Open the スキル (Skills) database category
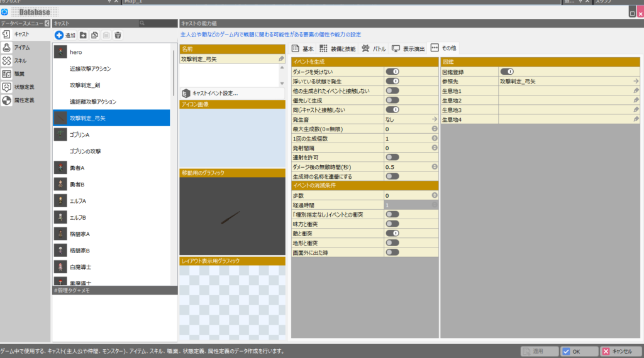 pyautogui.click(x=20, y=60)
